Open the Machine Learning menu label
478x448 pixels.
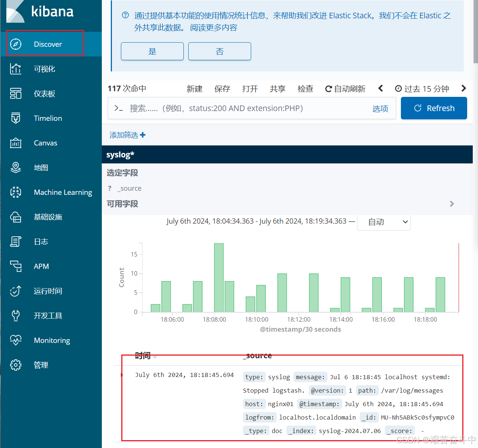(x=63, y=192)
